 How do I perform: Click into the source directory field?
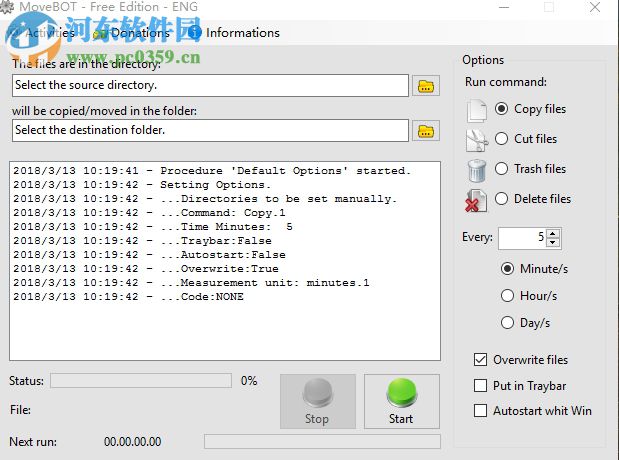pos(210,85)
